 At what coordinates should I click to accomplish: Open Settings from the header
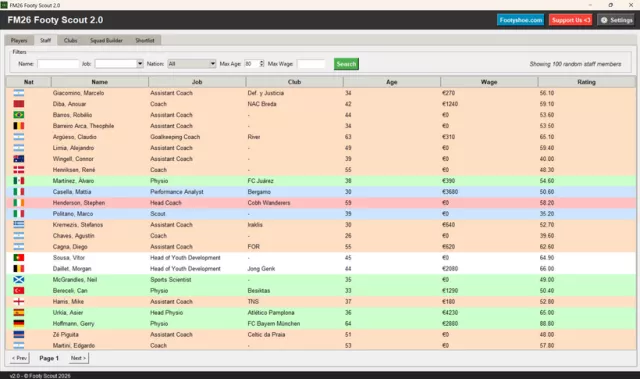pos(616,20)
